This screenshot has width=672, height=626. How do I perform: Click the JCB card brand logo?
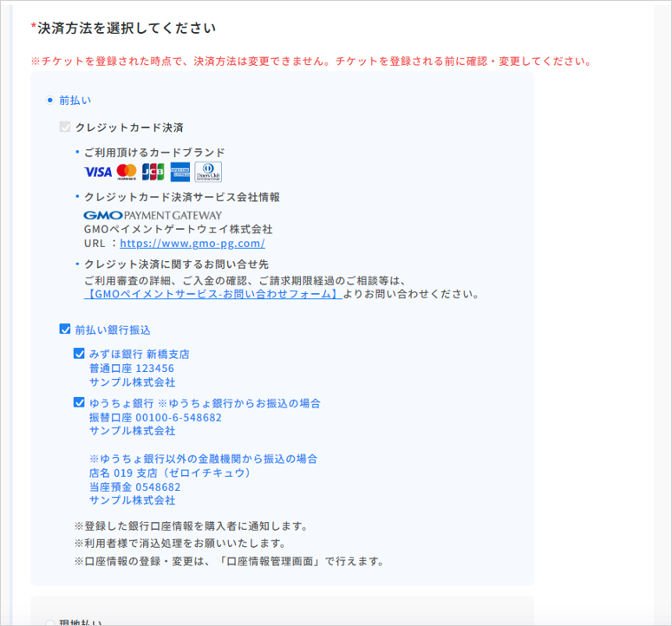(153, 172)
